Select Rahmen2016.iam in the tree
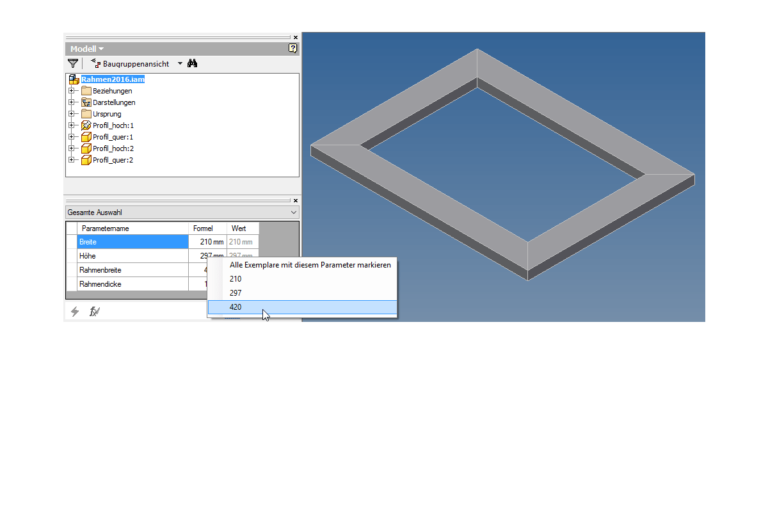Image resolution: width=768 pixels, height=512 pixels. pyautogui.click(x=113, y=79)
